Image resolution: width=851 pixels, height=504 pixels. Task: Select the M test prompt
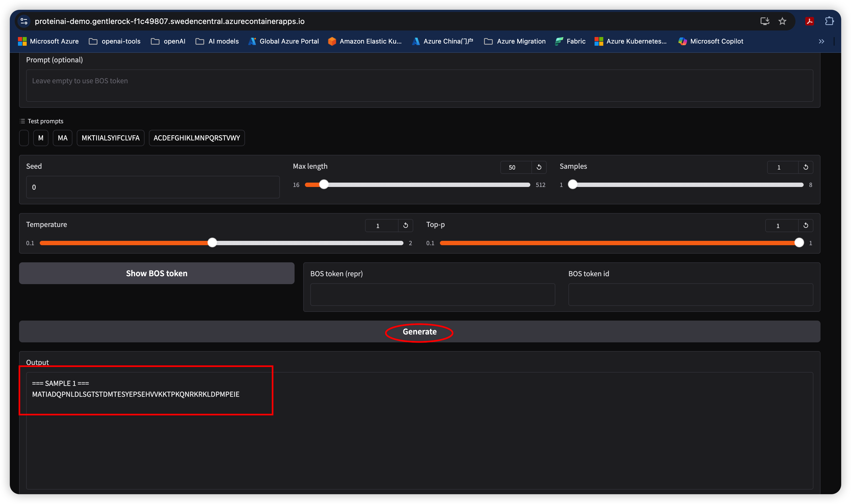41,138
